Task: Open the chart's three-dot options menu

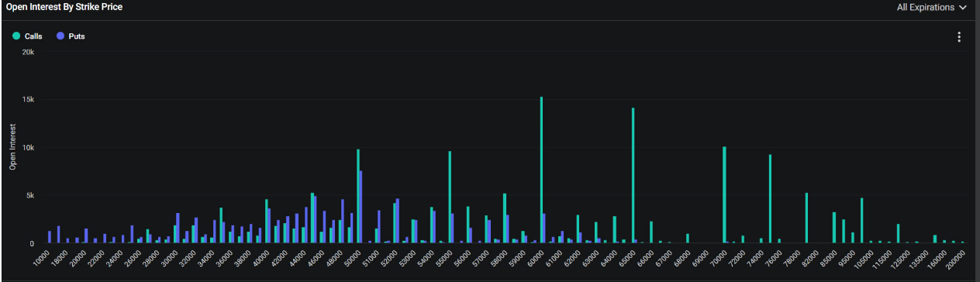Action: coord(959,37)
